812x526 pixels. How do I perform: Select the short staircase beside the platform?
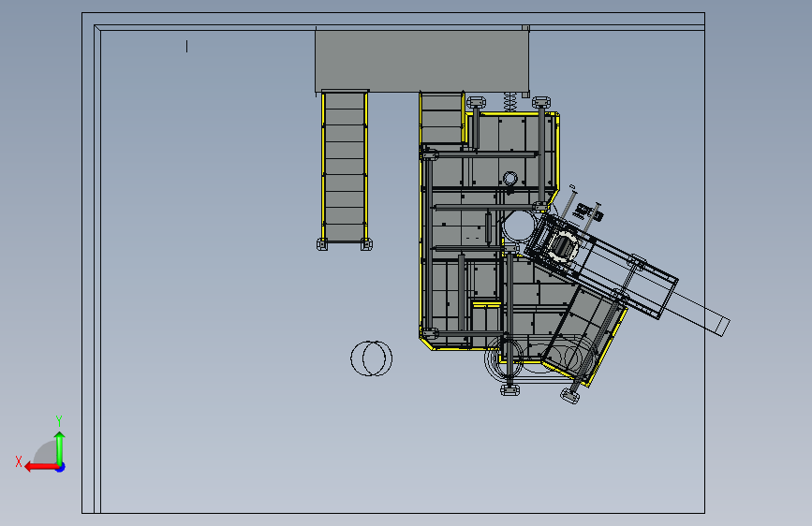click(442, 118)
